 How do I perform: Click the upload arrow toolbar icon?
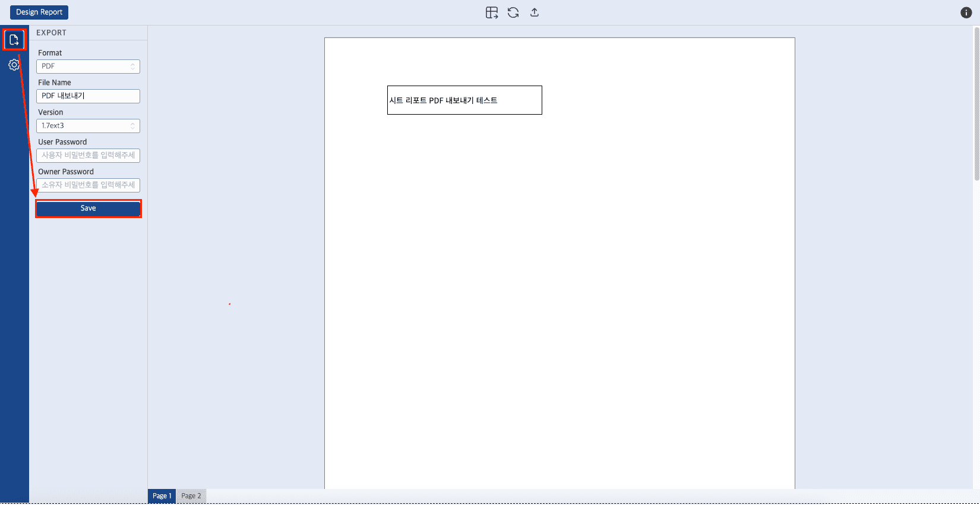tap(535, 12)
